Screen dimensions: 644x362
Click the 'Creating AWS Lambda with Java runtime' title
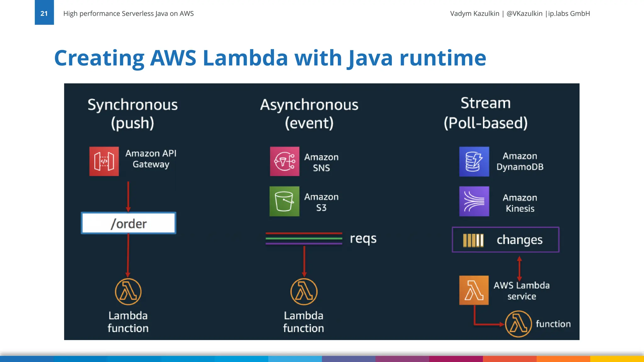[x=270, y=58]
